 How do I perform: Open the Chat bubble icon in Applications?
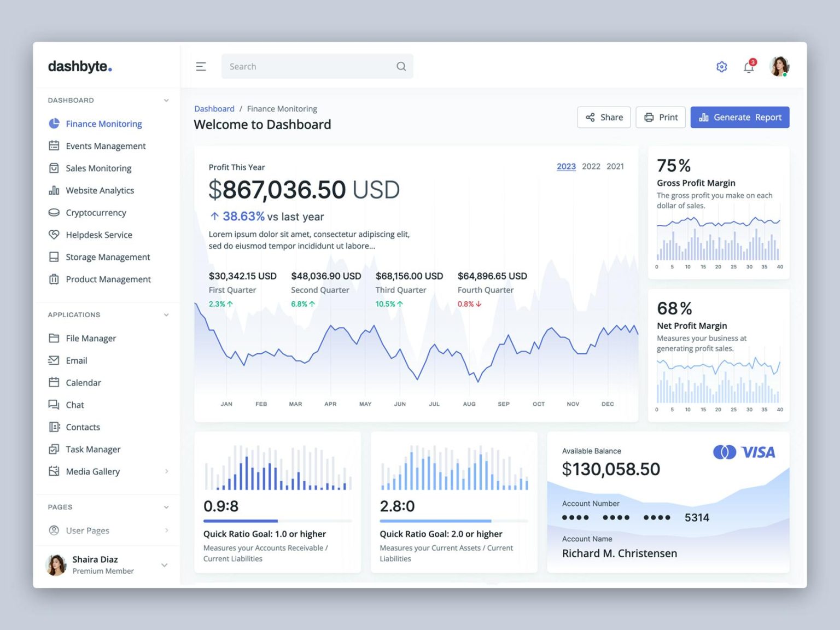tap(54, 405)
